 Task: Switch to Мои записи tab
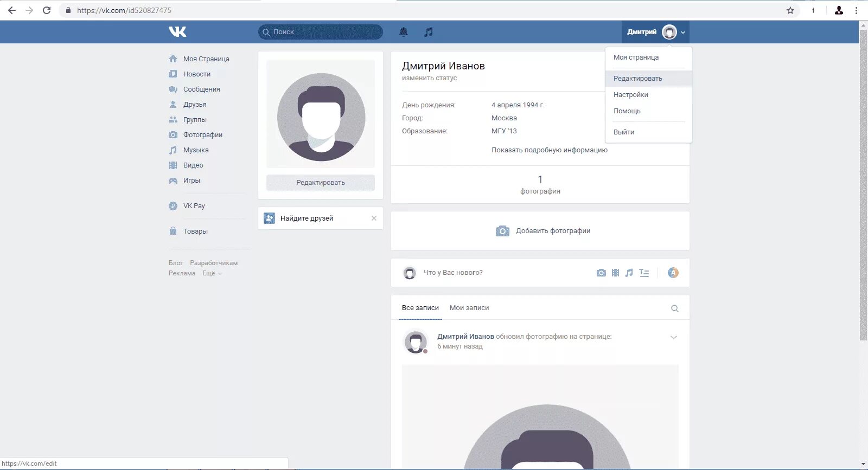click(469, 308)
